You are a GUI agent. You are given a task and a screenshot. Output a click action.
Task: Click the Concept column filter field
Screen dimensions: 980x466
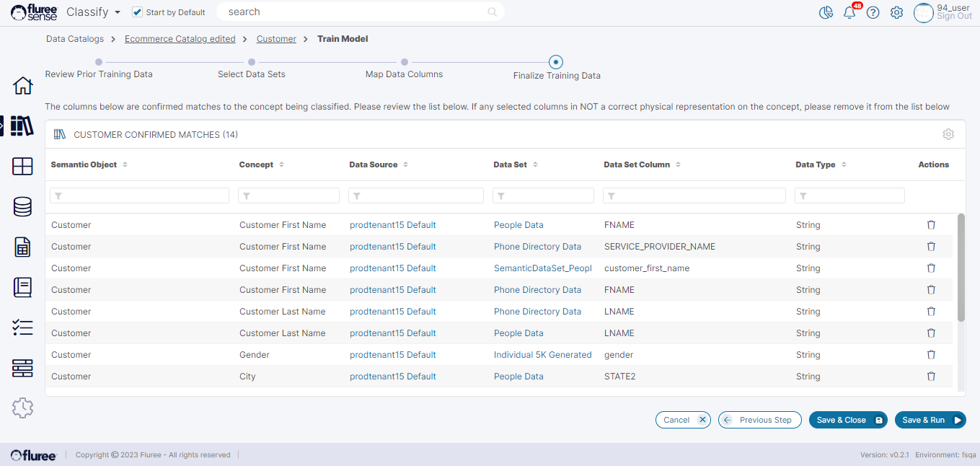pyautogui.click(x=288, y=195)
